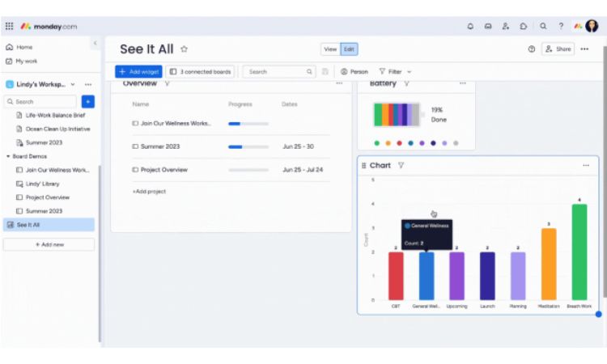607x364 pixels.
Task: Go to Home in sidebar
Action: click(24, 48)
